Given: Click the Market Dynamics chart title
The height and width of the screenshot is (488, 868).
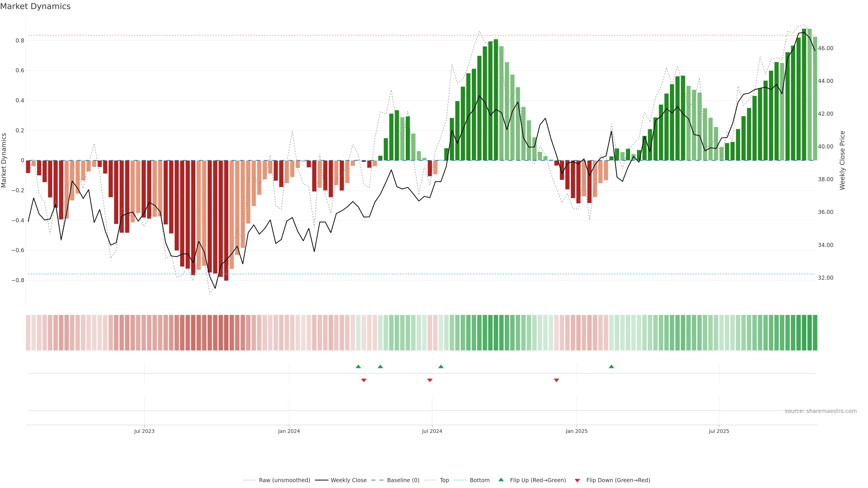Looking at the screenshot, I should tap(35, 6).
